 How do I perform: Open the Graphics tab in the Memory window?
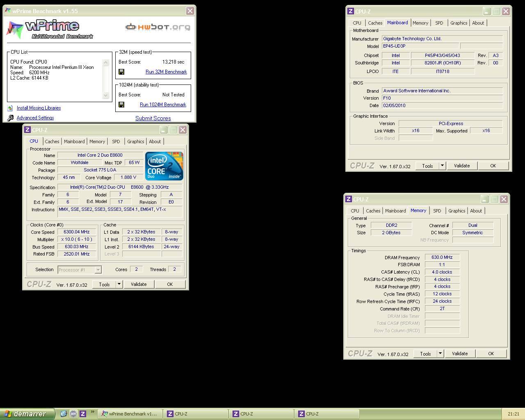coord(457,211)
